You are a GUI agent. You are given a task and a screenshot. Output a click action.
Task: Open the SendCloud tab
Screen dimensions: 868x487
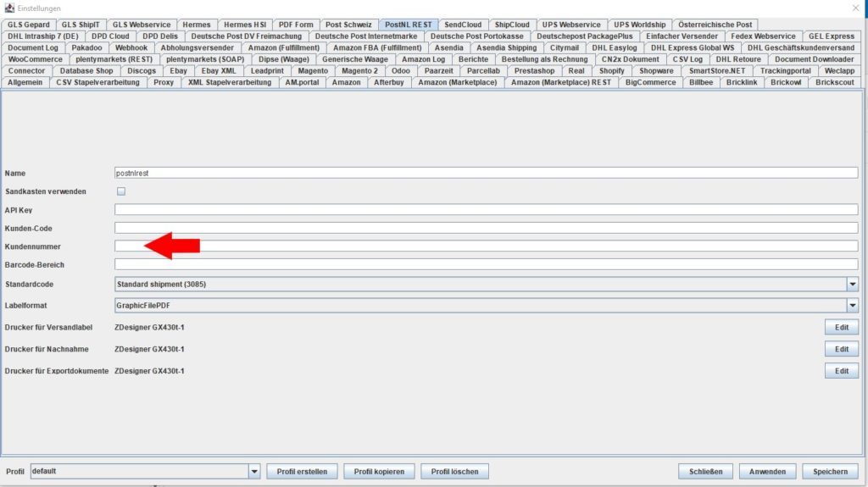pyautogui.click(x=463, y=25)
